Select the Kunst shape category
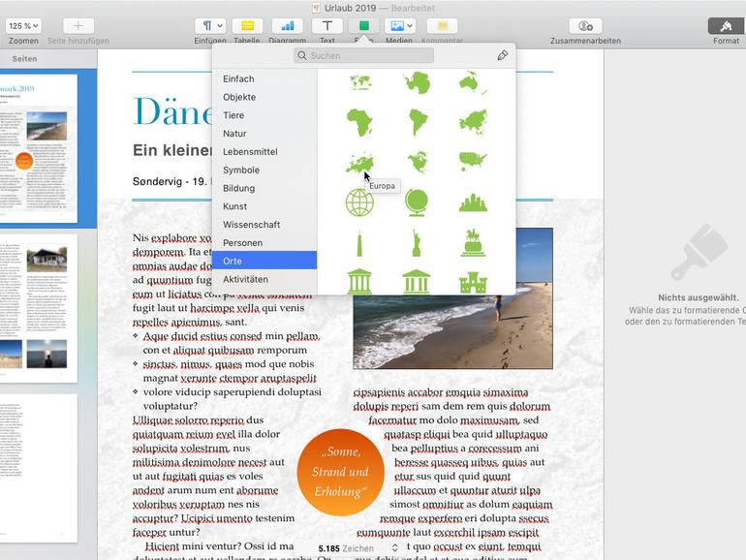The height and width of the screenshot is (560, 746). (264, 206)
